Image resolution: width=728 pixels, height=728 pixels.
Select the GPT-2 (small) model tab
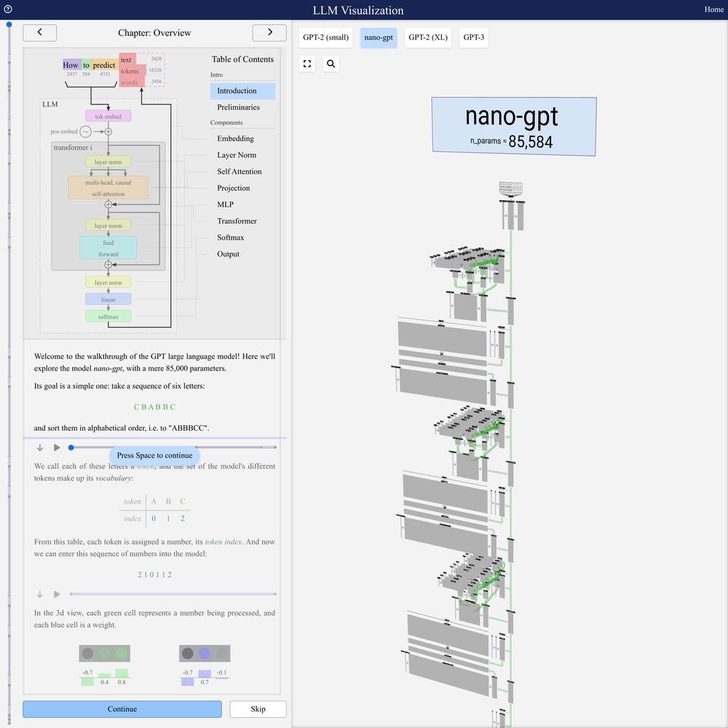tap(325, 38)
